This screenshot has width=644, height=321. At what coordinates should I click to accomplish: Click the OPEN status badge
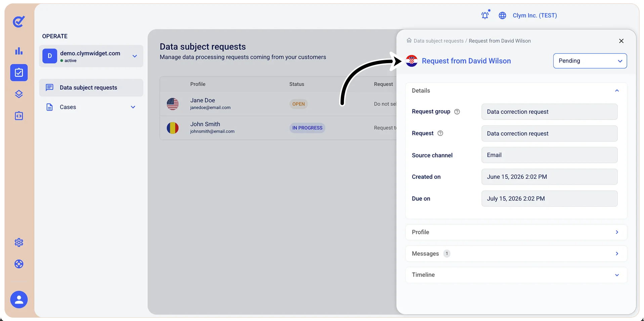(x=298, y=104)
